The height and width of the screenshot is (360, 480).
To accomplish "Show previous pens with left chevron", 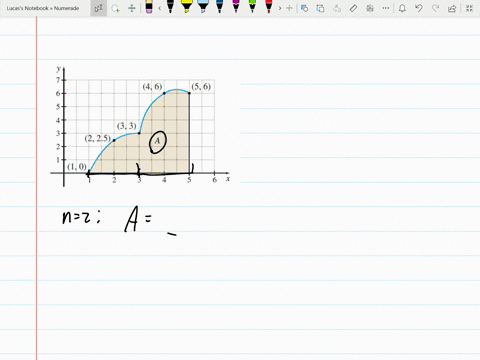I will click(160, 8).
